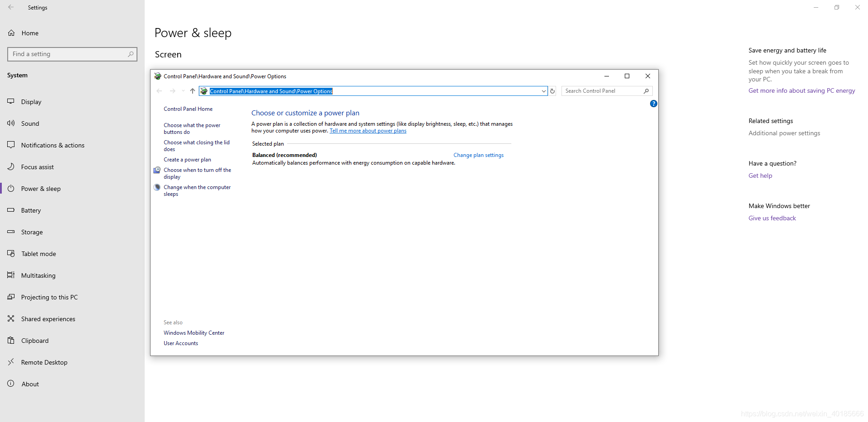Image resolution: width=868 pixels, height=422 pixels.
Task: Open Control Panel Home link
Action: [x=188, y=109]
